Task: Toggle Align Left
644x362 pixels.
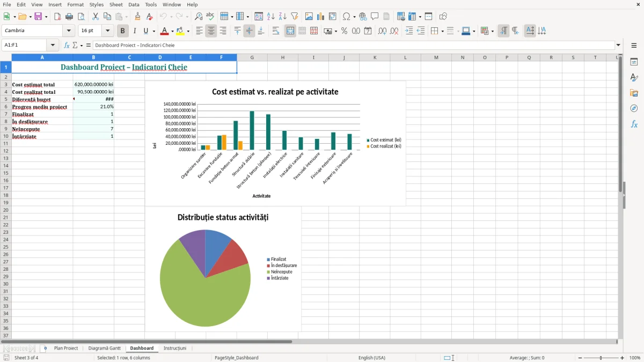Action: coord(200,31)
